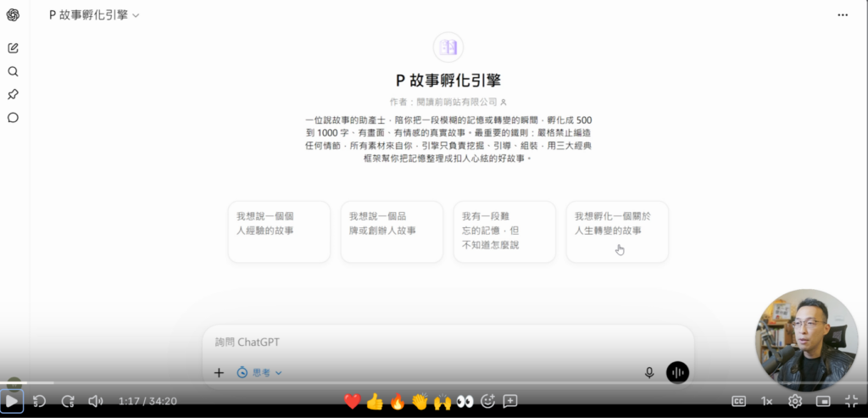Open the chat bubble icon in the sidebar
The height and width of the screenshot is (418, 868).
pos(13,118)
